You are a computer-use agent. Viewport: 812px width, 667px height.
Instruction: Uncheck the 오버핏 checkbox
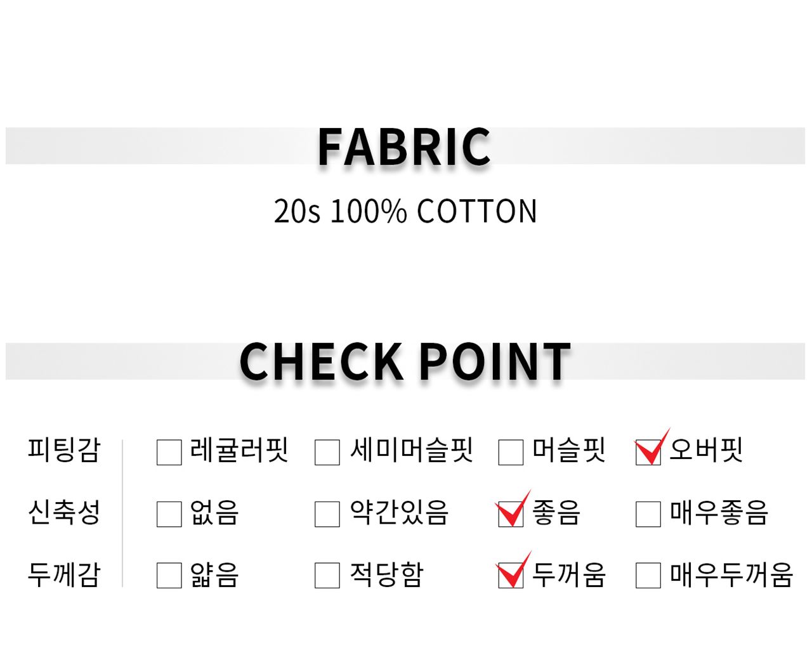648,453
